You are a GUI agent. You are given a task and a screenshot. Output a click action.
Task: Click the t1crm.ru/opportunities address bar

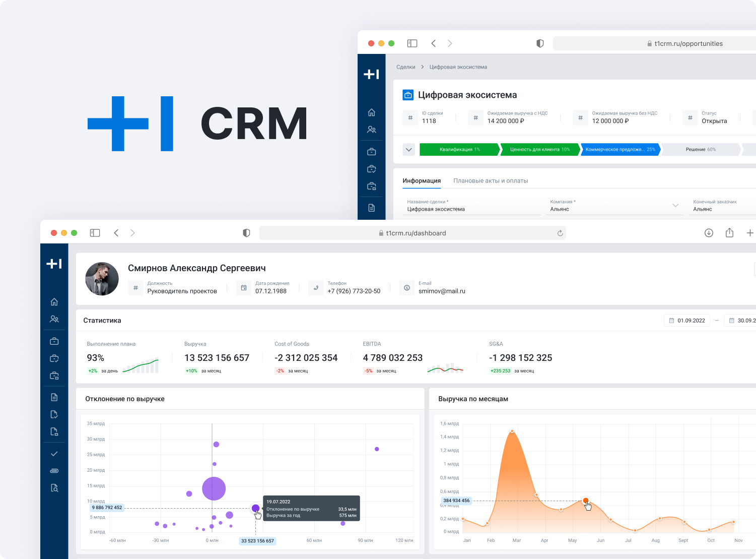pos(655,43)
